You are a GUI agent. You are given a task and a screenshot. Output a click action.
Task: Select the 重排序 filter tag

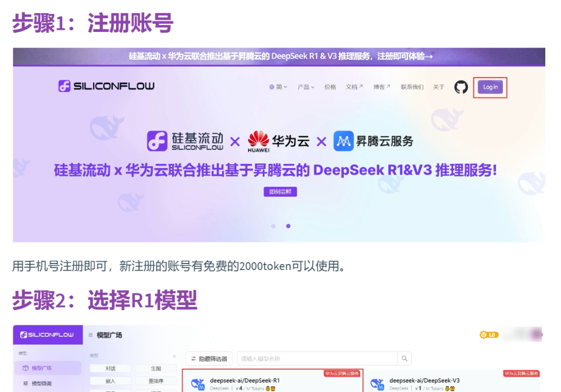point(155,381)
